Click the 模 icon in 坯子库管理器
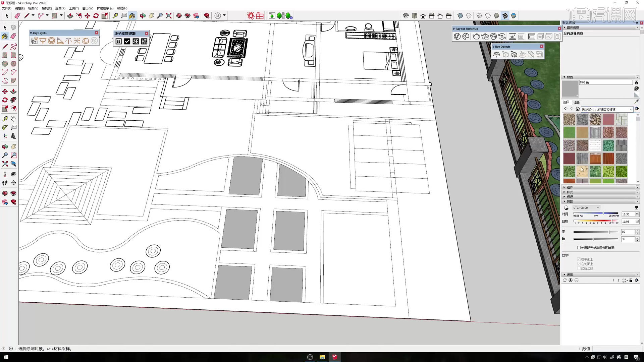The height and width of the screenshot is (362, 644). click(x=144, y=41)
